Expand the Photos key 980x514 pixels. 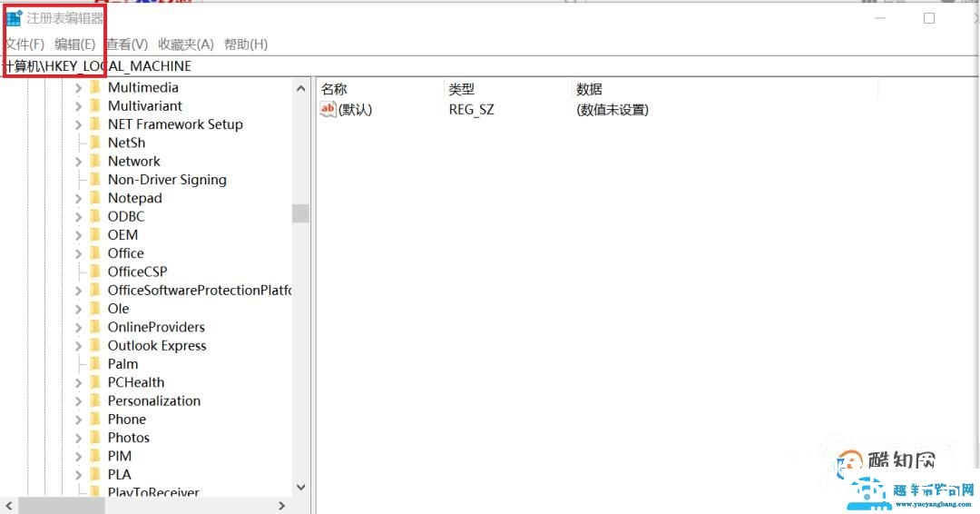(x=79, y=439)
